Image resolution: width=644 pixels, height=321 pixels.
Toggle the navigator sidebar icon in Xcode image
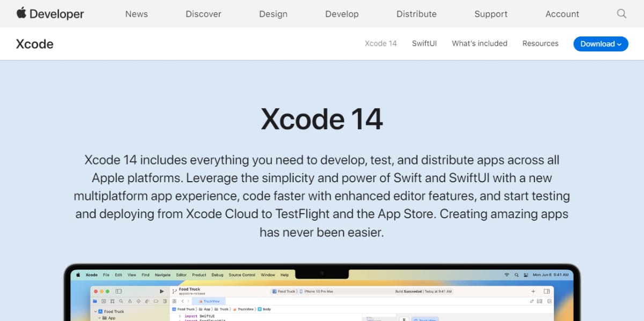coord(119,291)
